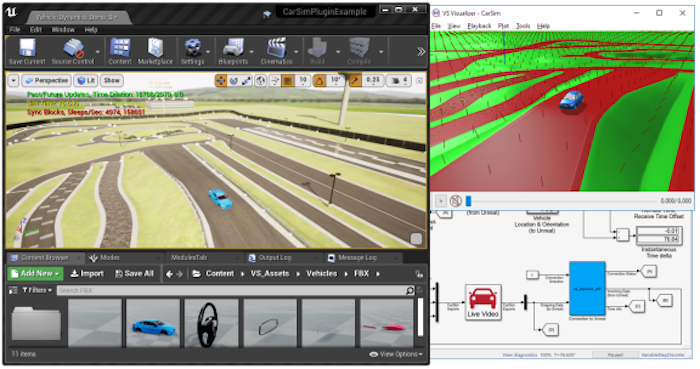The image size is (700, 369).
Task: Open Source Control dropdown arrow
Action: pyautogui.click(x=97, y=52)
